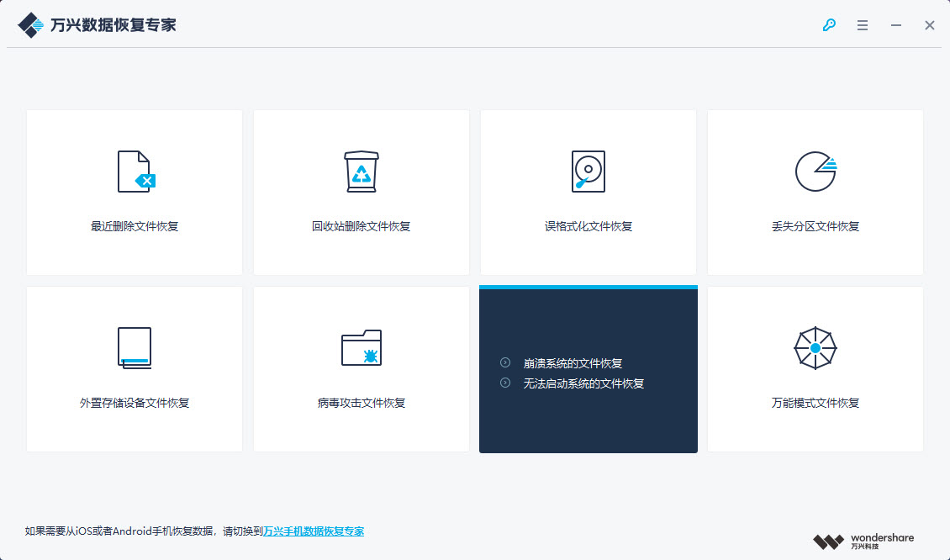The height and width of the screenshot is (560, 950).
Task: Click the virus attack folder icon
Action: (362, 348)
